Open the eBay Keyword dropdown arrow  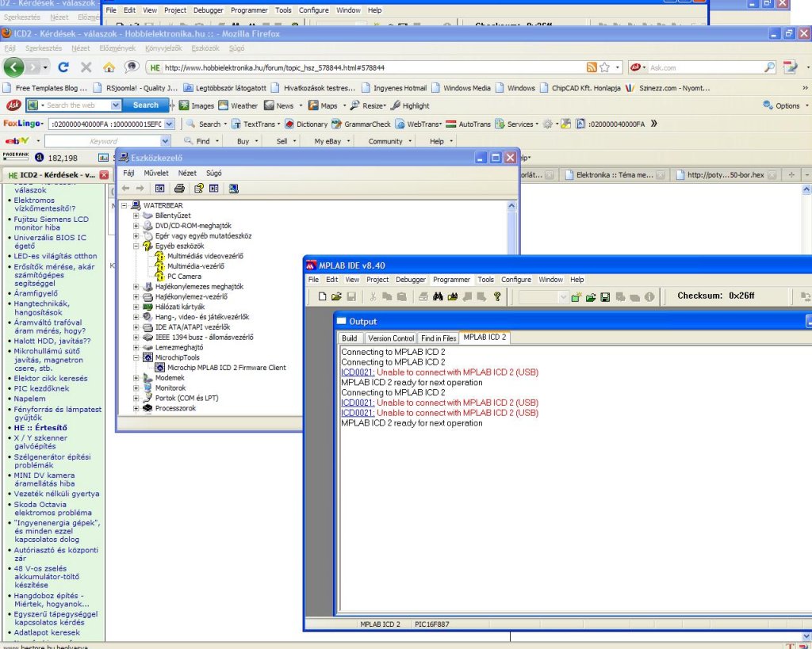(165, 141)
